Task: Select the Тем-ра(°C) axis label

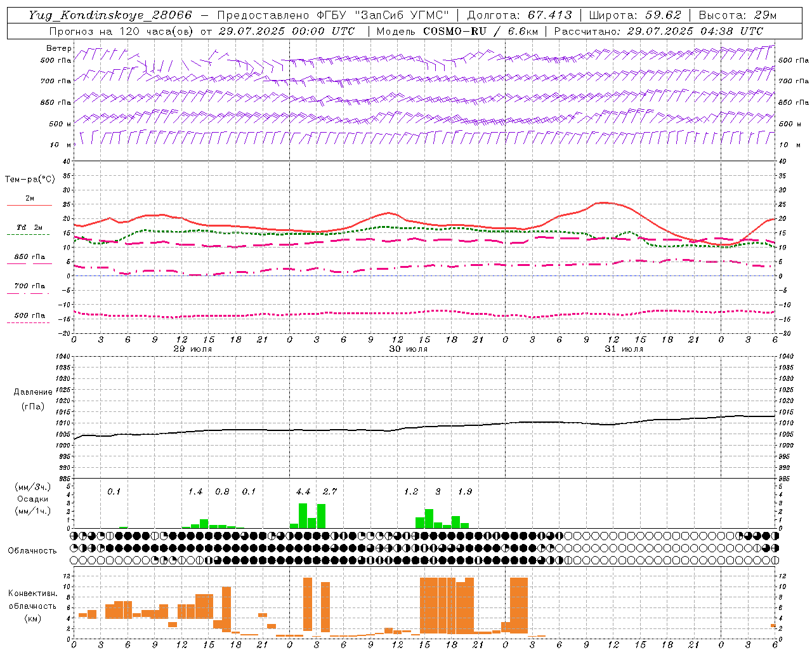Action: (x=30, y=180)
